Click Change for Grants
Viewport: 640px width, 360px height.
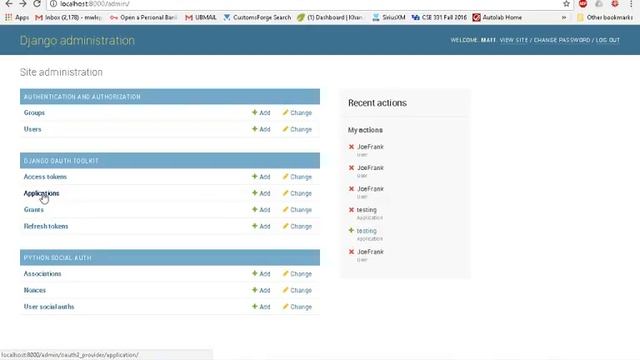point(297,209)
